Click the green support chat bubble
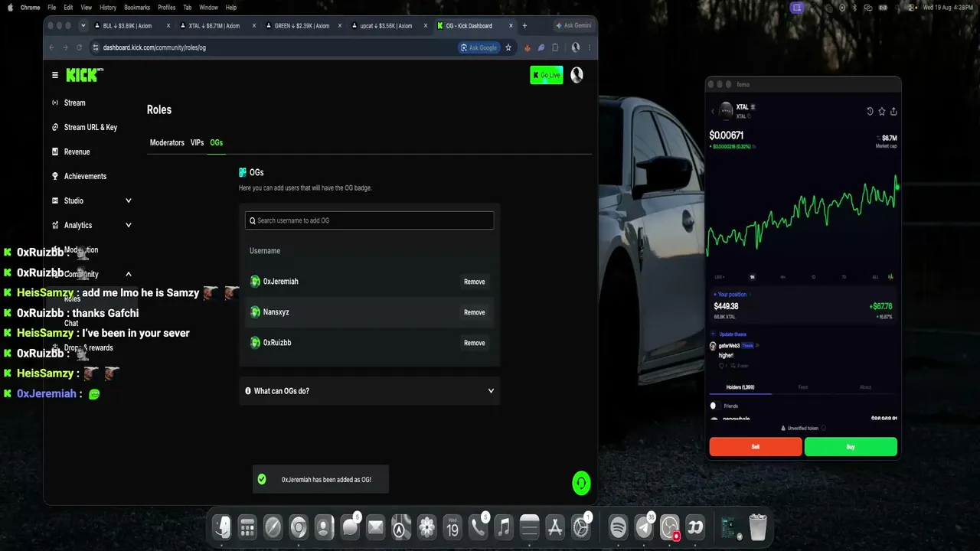 581,483
